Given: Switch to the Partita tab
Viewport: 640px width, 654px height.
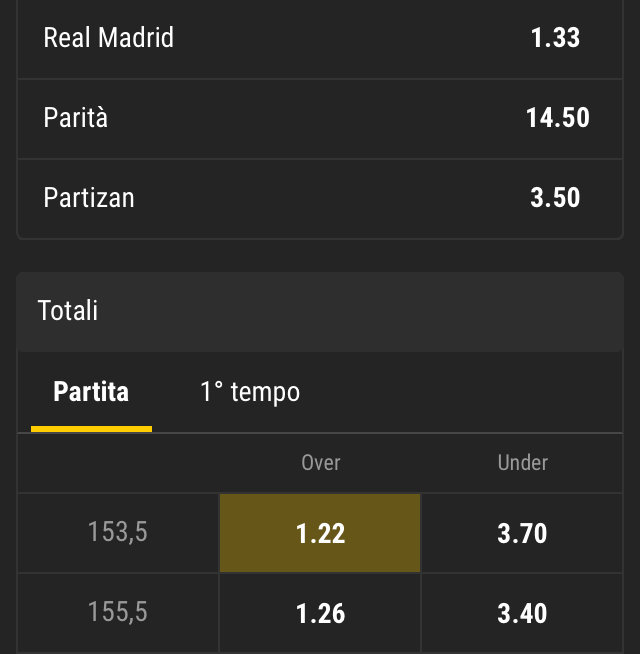Looking at the screenshot, I should [91, 391].
